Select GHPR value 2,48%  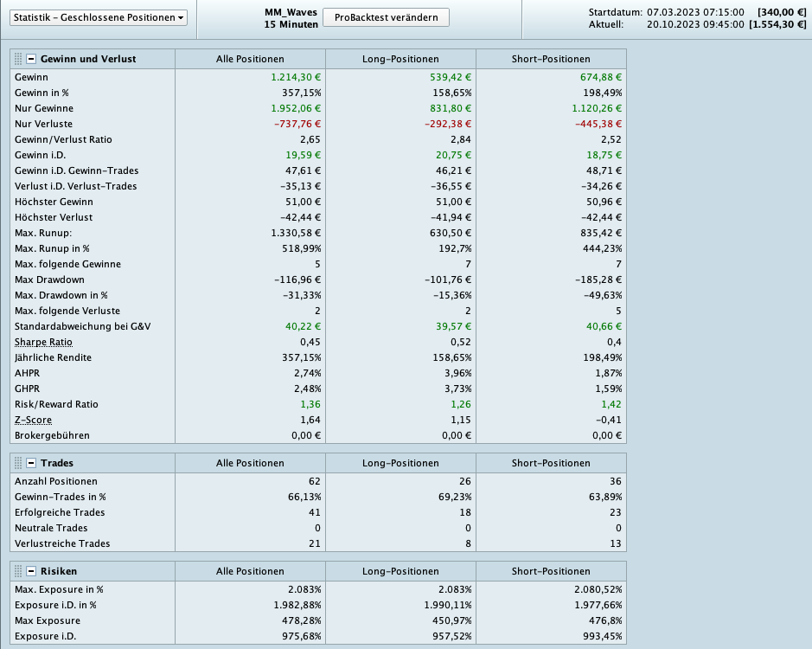click(307, 389)
